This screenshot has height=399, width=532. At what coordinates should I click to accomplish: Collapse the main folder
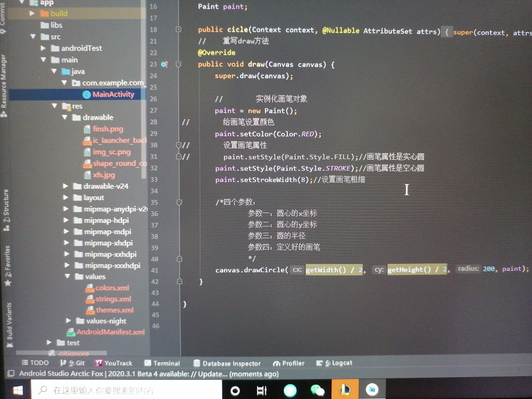(x=44, y=60)
